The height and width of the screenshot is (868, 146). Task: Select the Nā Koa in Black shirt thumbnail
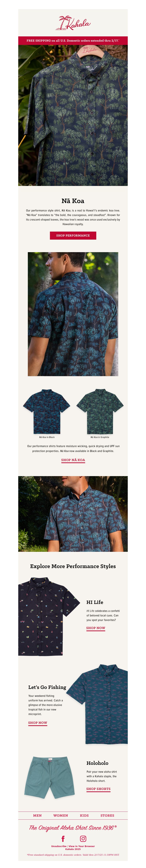(x=47, y=411)
